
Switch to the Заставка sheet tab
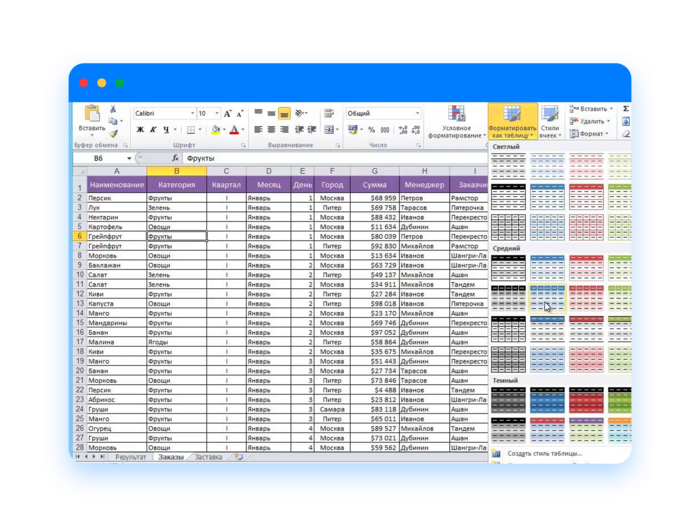[208, 457]
